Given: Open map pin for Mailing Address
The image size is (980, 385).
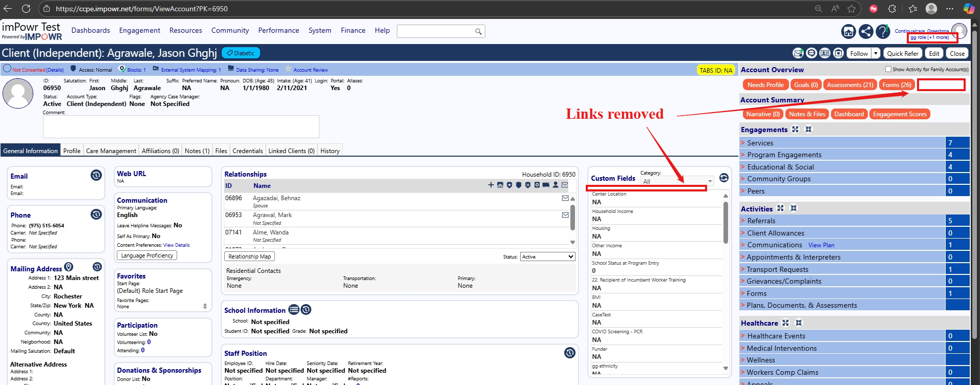Looking at the screenshot, I should point(69,267).
